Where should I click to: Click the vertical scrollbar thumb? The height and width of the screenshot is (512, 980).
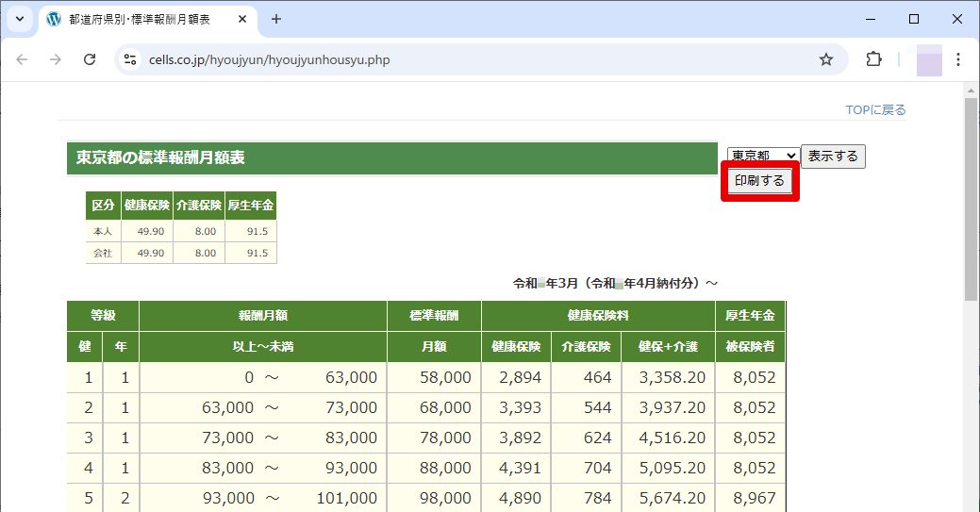(971, 200)
